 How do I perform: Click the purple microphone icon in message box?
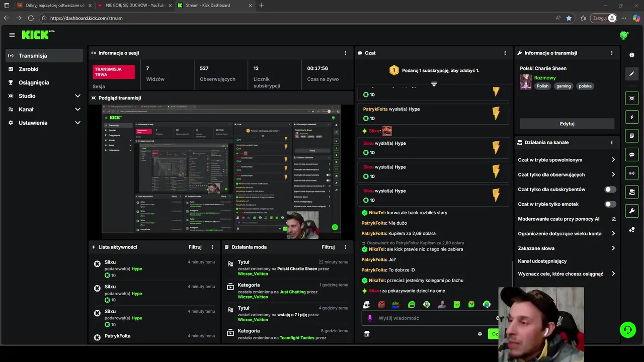pyautogui.click(x=370, y=318)
